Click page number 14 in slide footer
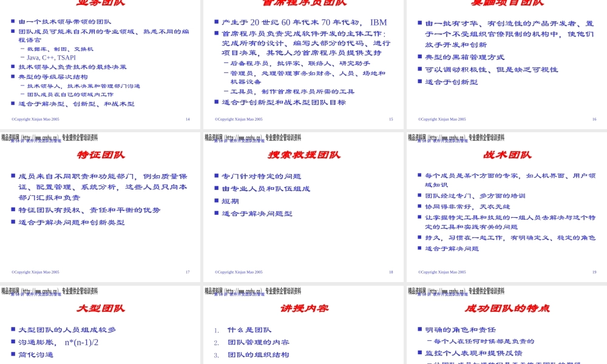 [188, 119]
